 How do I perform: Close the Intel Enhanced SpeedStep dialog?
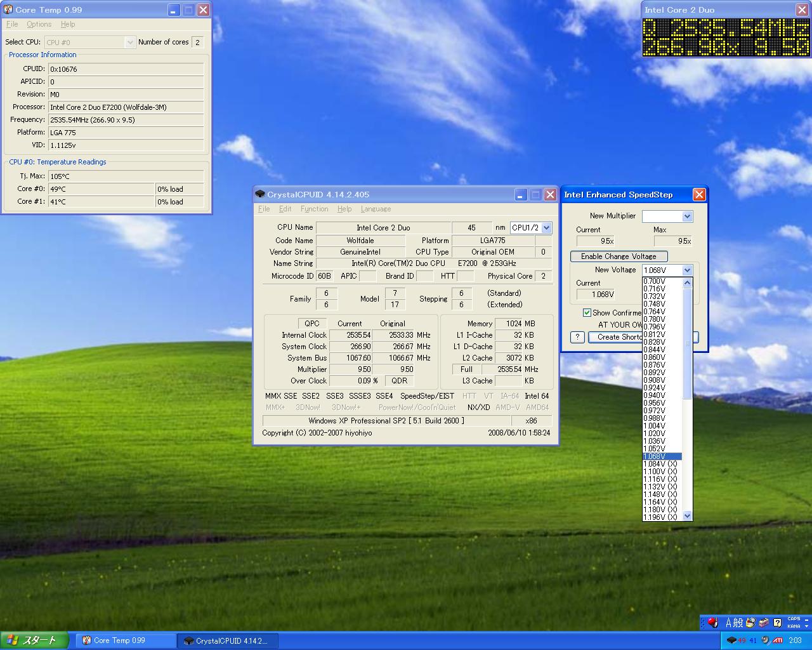pos(698,194)
